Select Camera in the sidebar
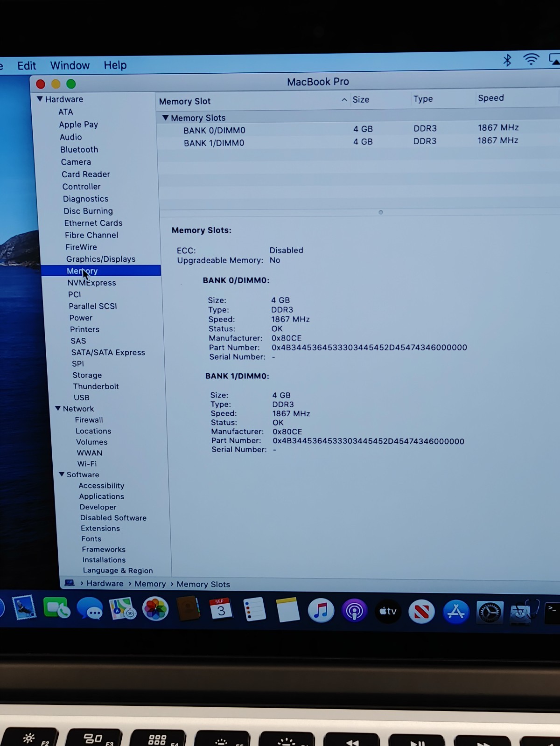Screen dimensions: 560x746 [x=76, y=162]
